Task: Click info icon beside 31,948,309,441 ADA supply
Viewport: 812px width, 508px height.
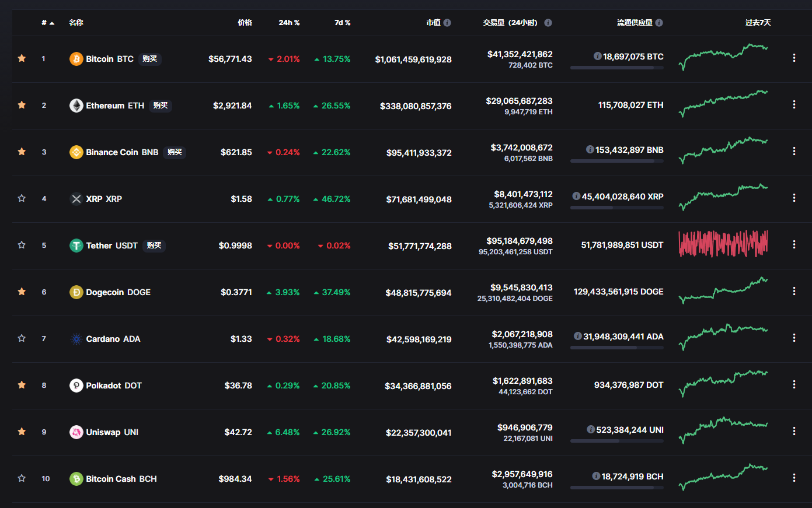Action: tap(578, 336)
